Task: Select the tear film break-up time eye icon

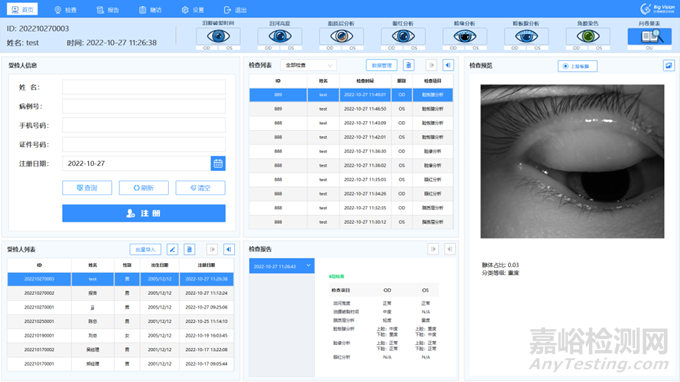Action: pos(218,36)
